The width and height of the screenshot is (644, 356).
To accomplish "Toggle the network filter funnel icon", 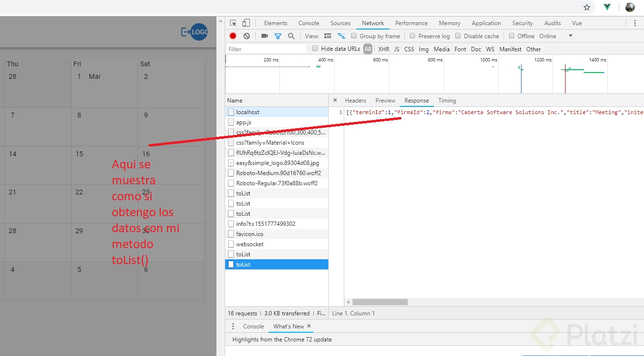I will 278,36.
